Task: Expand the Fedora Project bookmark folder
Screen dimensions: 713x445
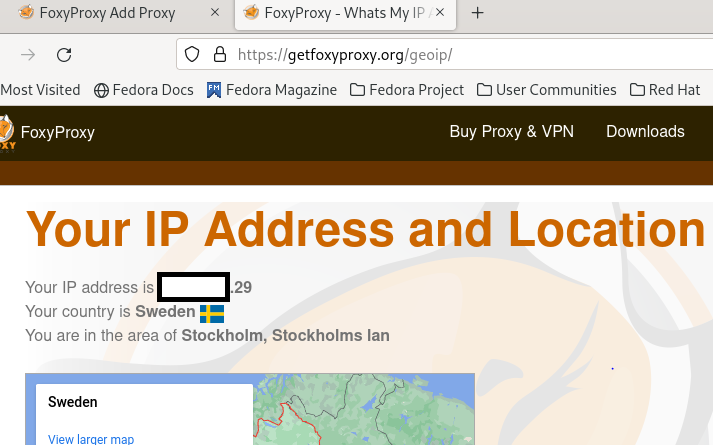Action: click(x=407, y=90)
